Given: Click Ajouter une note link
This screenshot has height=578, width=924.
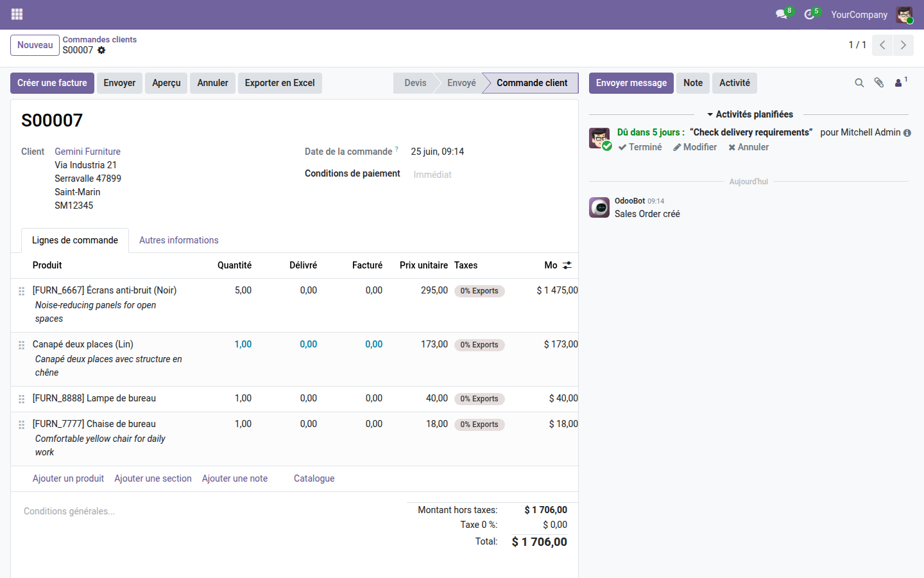Looking at the screenshot, I should (235, 478).
